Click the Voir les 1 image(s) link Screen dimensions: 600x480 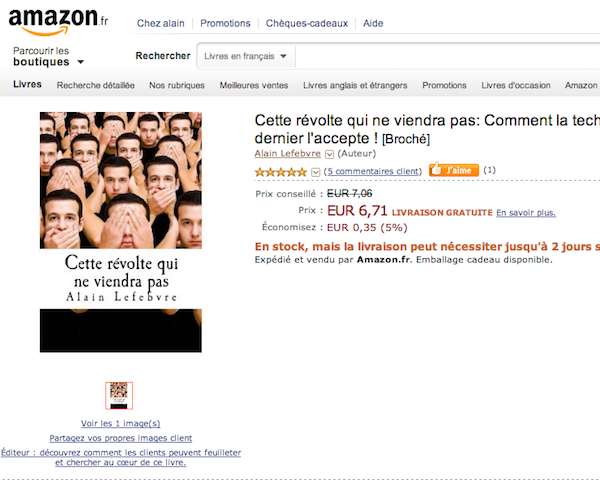tap(121, 423)
